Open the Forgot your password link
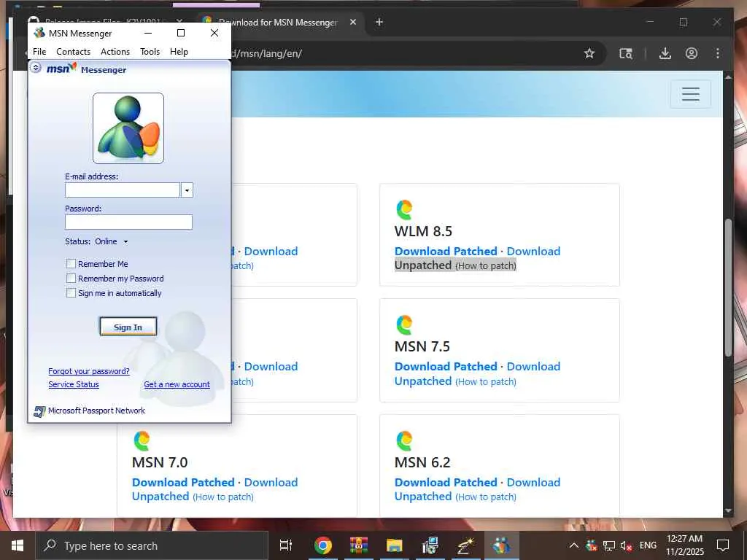747x560 pixels. pyautogui.click(x=89, y=371)
